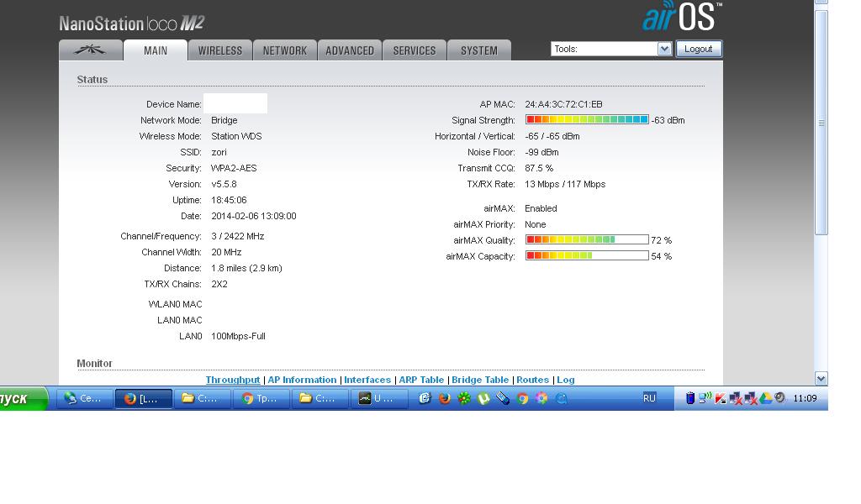Click the SSID value zori

[219, 152]
